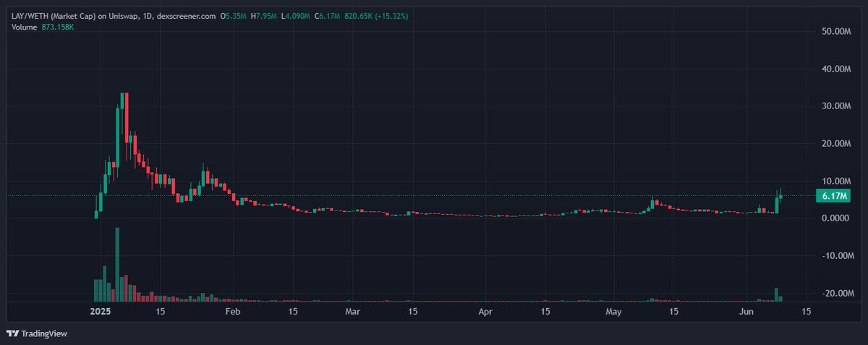Click the Mar date axis label

[352, 312]
